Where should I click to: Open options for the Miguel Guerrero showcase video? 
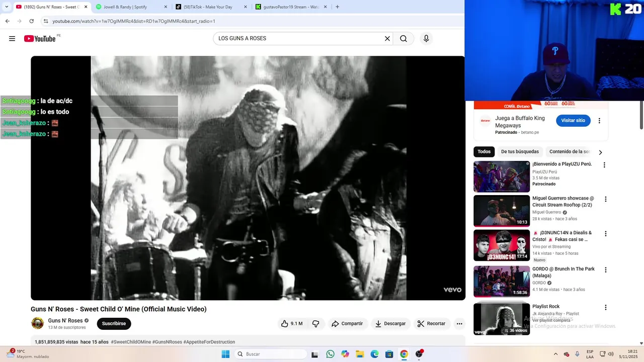tap(605, 199)
